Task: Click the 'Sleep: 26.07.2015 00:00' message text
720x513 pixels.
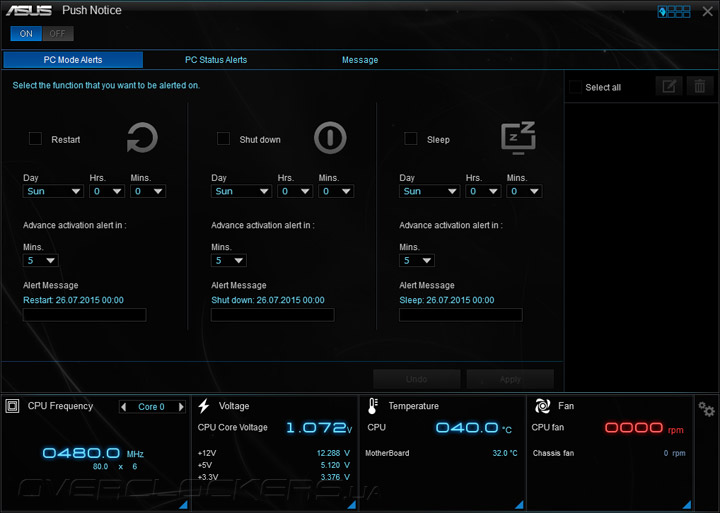Action: point(447,300)
